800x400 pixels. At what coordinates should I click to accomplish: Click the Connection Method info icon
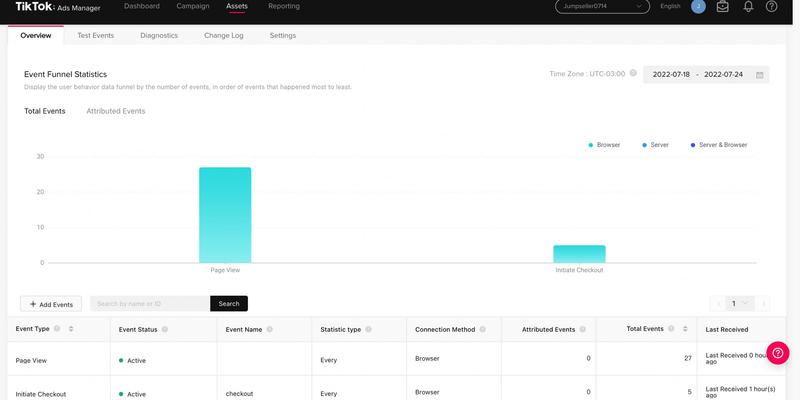pyautogui.click(x=483, y=330)
